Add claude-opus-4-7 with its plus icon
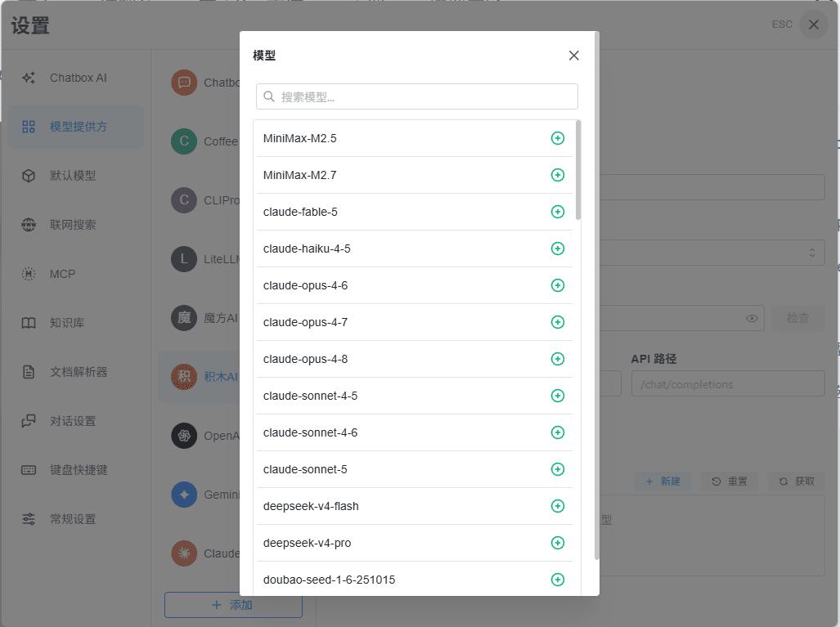 (x=558, y=322)
